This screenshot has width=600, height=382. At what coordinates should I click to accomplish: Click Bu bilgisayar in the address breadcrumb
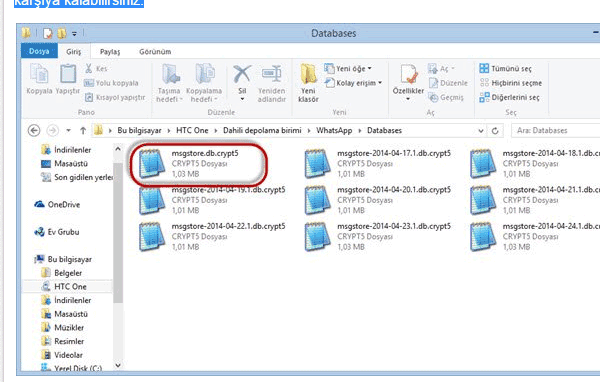tap(139, 131)
